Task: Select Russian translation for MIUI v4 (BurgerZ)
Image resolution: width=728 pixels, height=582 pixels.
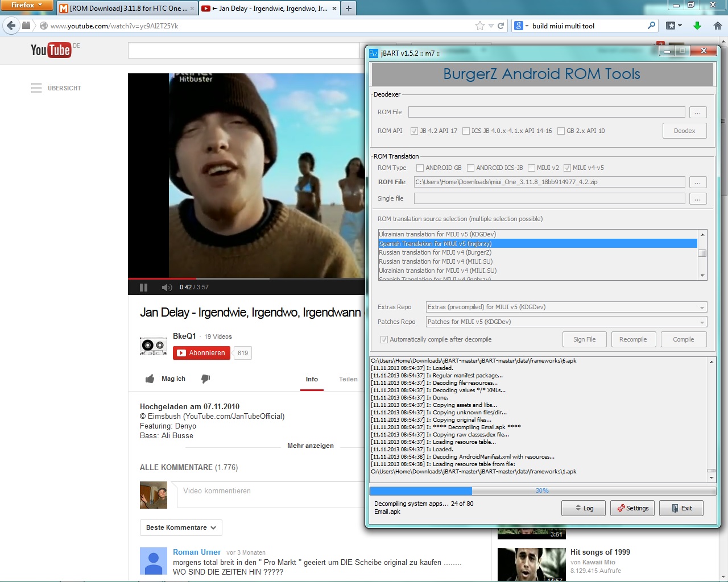Action: [537, 252]
